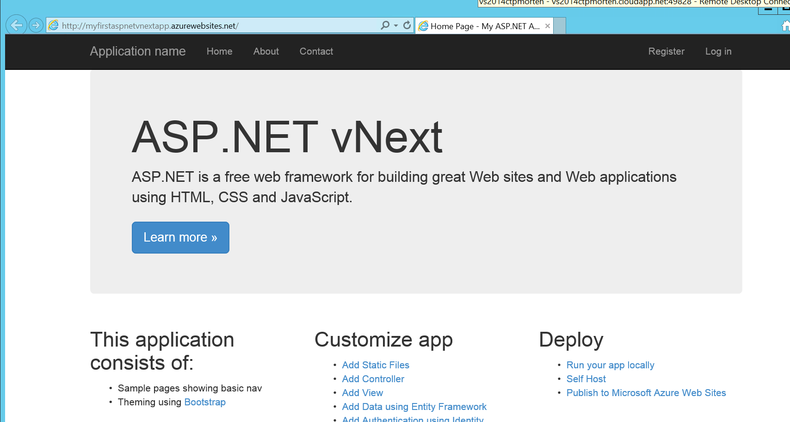Open Publish to Microsoft Azure Web Sites link
The width and height of the screenshot is (790, 422).
click(x=646, y=393)
